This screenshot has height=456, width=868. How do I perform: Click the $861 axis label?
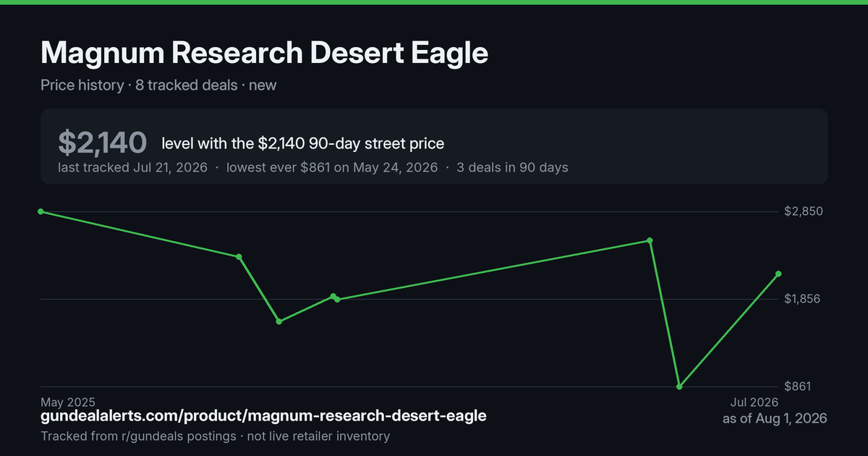click(x=798, y=387)
